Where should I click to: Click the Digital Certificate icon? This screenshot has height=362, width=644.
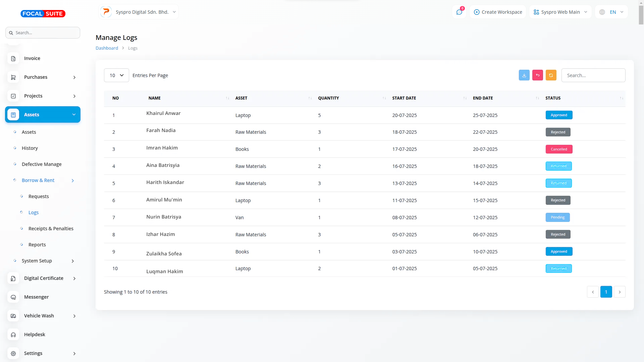click(x=13, y=278)
